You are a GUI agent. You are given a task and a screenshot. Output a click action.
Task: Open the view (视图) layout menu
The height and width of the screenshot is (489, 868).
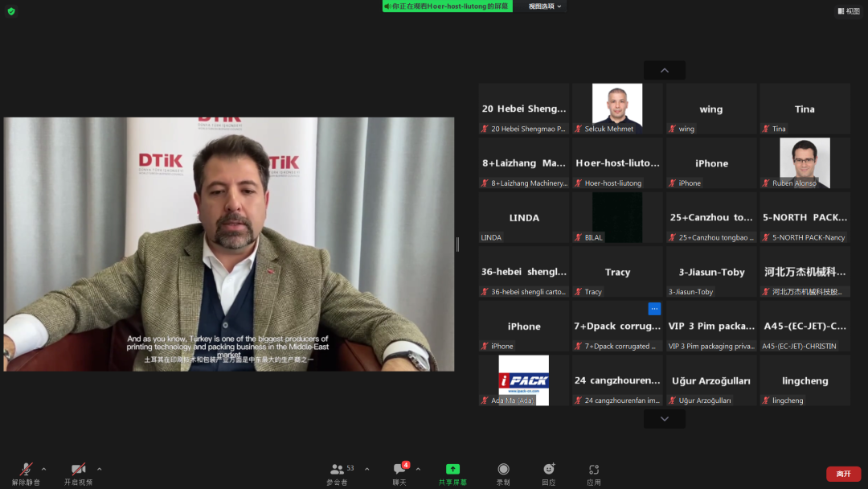848,11
